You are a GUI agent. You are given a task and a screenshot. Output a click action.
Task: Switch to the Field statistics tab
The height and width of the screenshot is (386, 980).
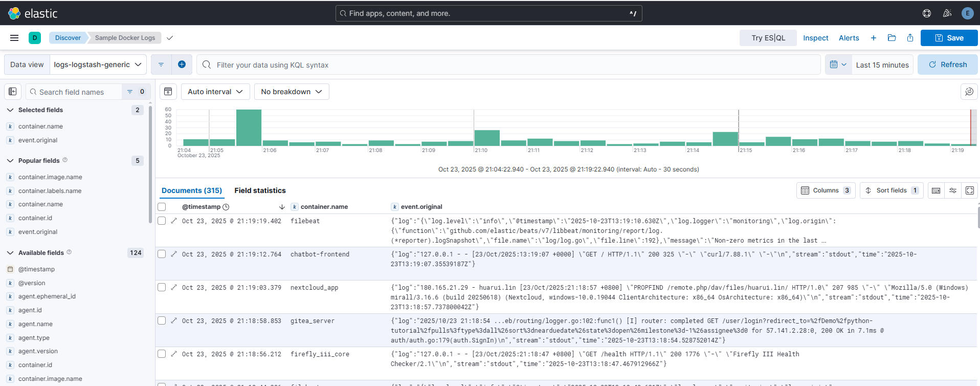(x=260, y=190)
